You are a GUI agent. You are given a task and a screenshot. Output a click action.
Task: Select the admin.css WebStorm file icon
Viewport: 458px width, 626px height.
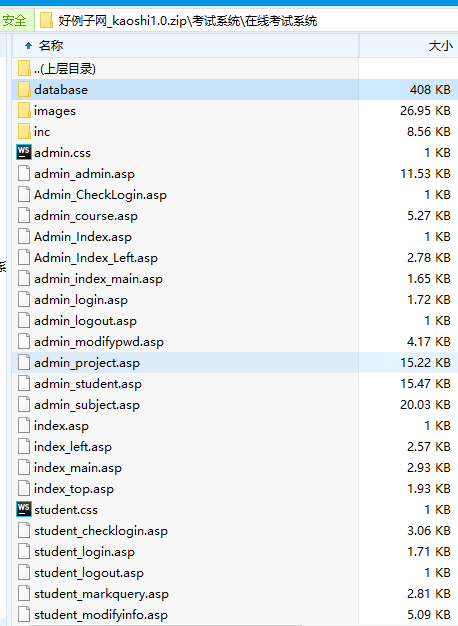pos(24,153)
